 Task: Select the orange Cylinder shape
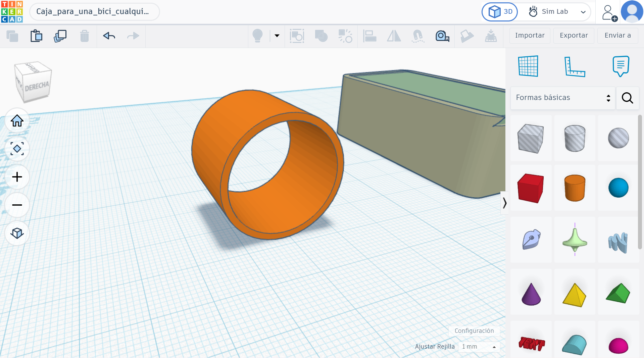point(575,188)
